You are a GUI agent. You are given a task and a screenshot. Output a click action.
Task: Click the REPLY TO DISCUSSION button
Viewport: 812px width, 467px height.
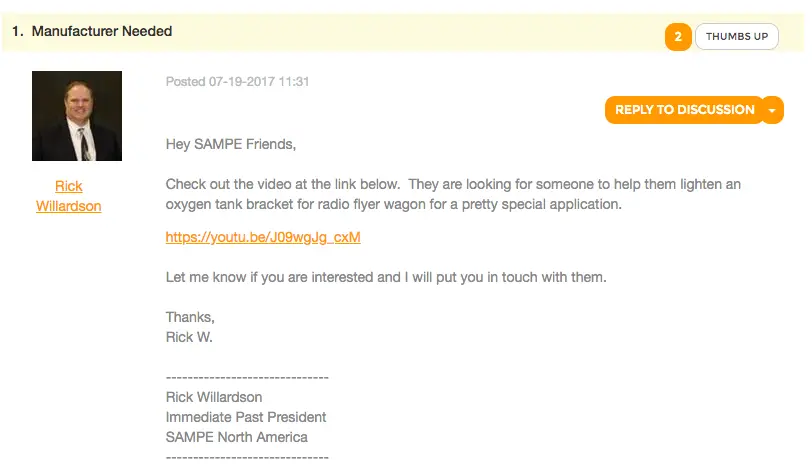[x=684, y=110]
